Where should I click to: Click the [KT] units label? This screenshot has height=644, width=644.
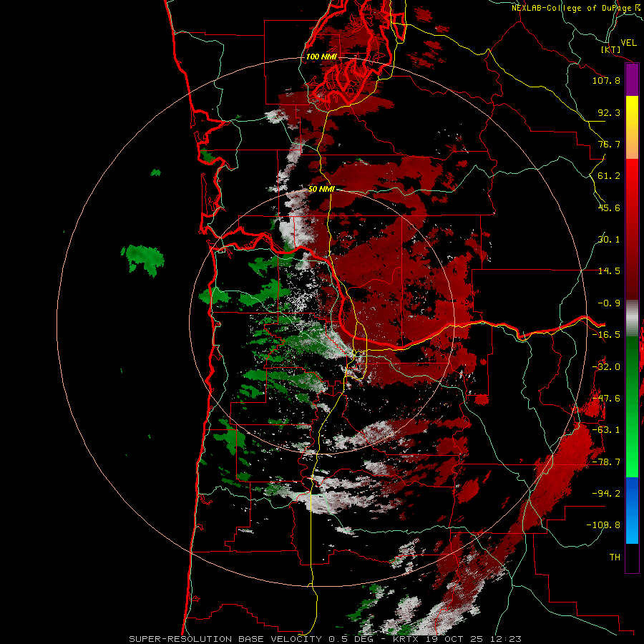point(611,49)
